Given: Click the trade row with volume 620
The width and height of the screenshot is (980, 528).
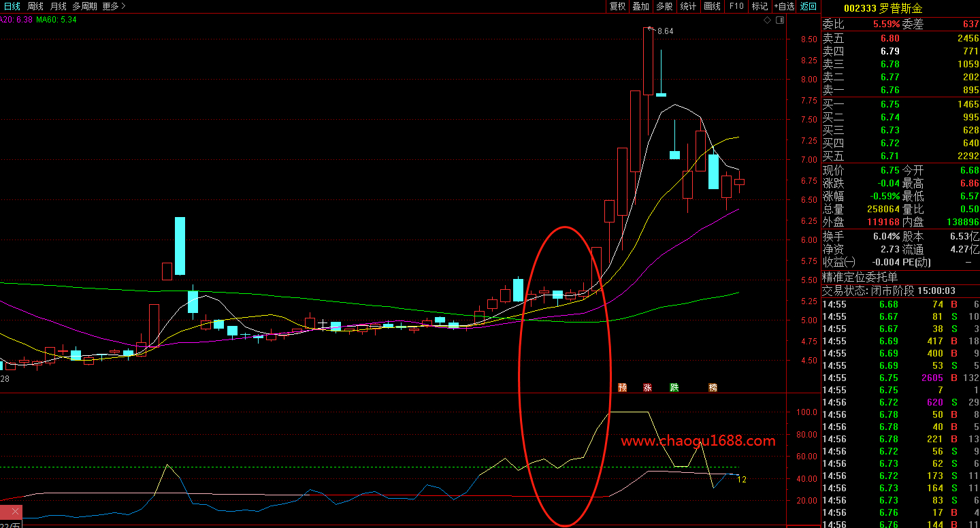Looking at the screenshot, I should point(901,402).
